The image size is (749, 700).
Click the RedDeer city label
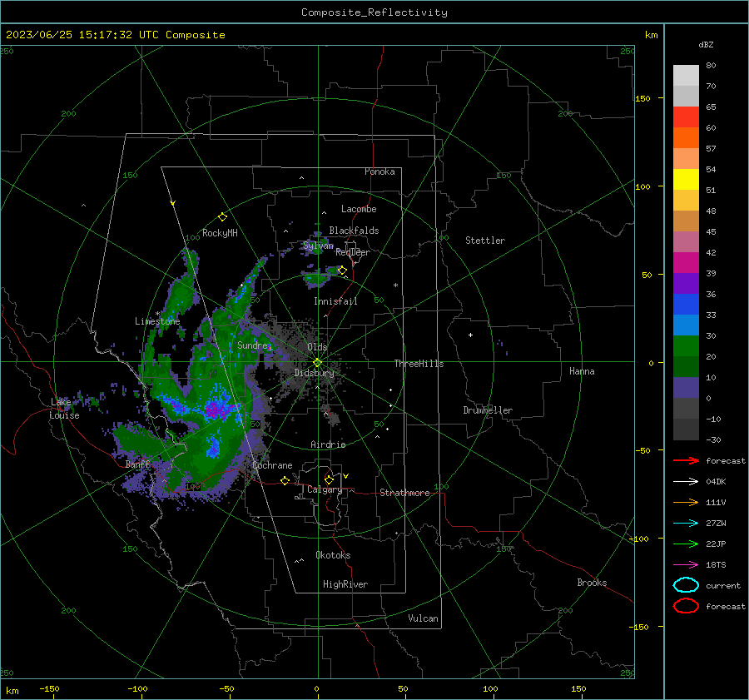pos(353,252)
